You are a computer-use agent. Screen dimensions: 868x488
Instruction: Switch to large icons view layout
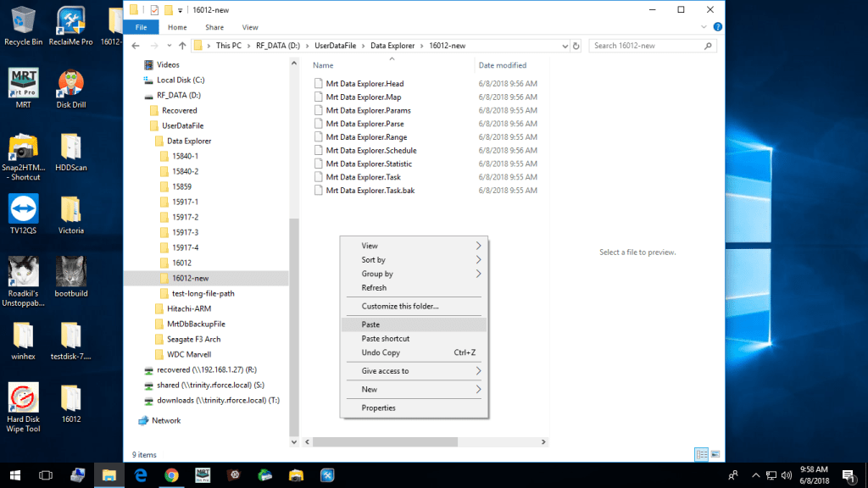[x=715, y=455]
